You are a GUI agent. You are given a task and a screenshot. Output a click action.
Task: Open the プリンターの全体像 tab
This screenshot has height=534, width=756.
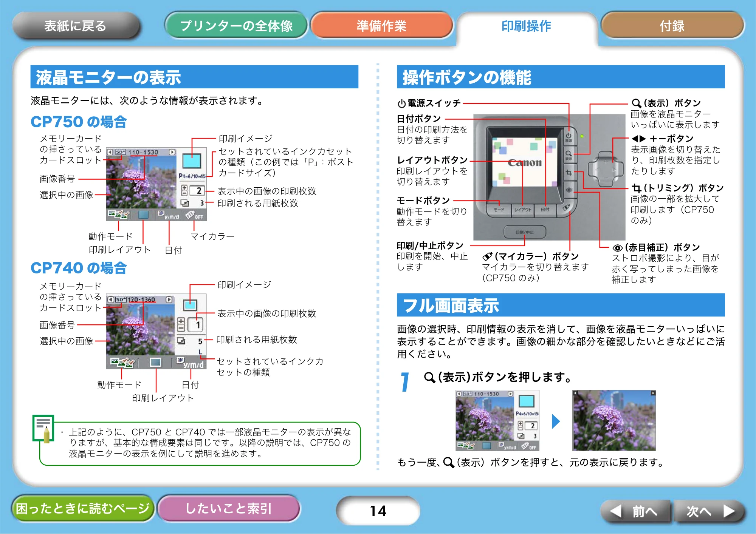pyautogui.click(x=236, y=25)
